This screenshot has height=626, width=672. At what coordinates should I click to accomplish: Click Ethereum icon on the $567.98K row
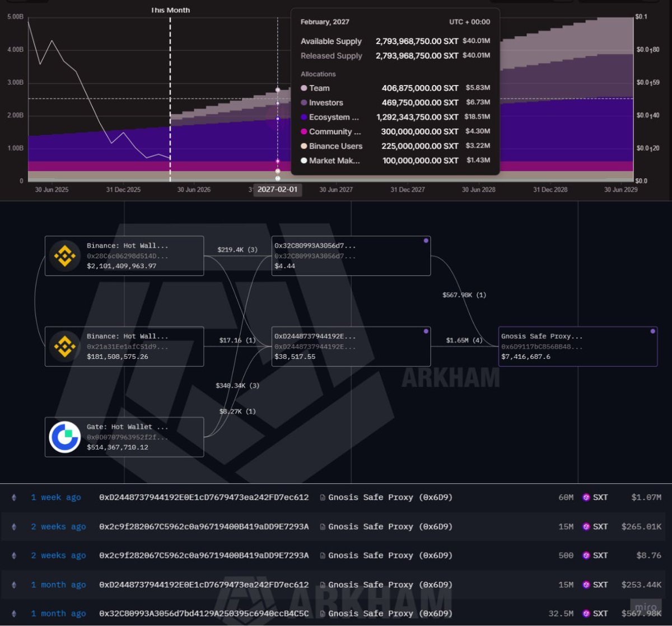14,614
